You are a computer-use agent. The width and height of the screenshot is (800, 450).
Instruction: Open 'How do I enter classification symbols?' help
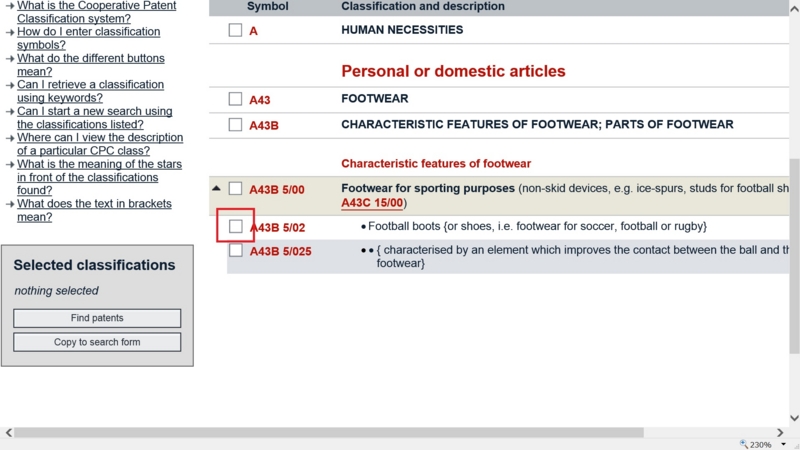88,38
